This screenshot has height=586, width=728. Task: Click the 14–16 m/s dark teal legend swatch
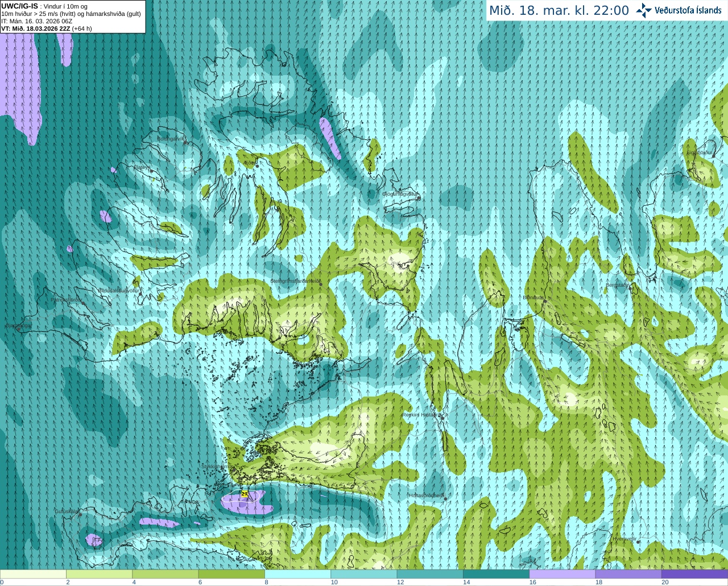coord(496,574)
